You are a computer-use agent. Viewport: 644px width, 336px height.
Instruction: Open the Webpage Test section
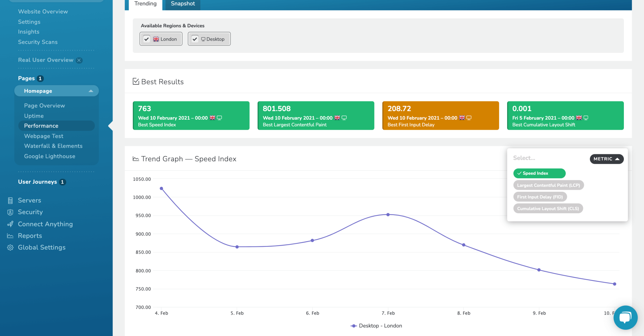tap(43, 136)
